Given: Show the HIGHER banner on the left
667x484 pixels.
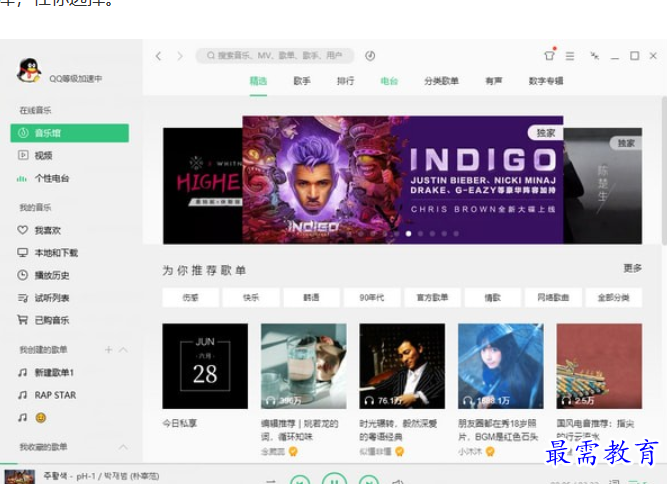Looking at the screenshot, I should pos(203,186).
